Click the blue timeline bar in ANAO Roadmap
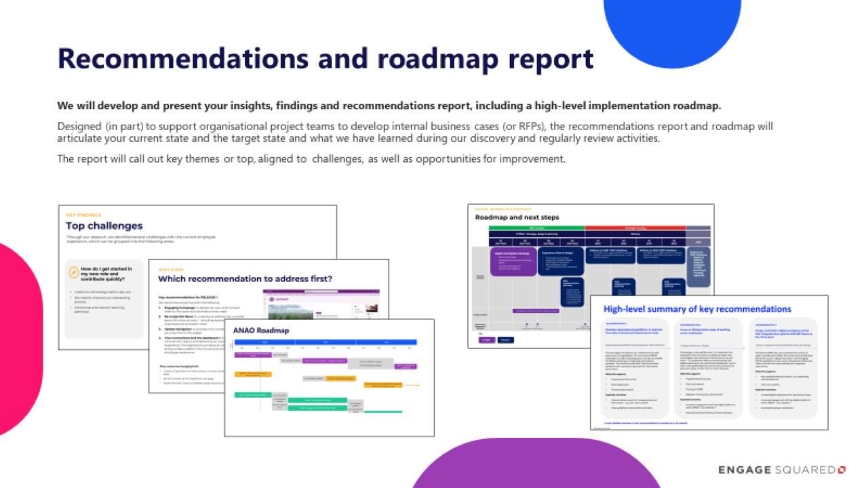 pyautogui.click(x=325, y=342)
